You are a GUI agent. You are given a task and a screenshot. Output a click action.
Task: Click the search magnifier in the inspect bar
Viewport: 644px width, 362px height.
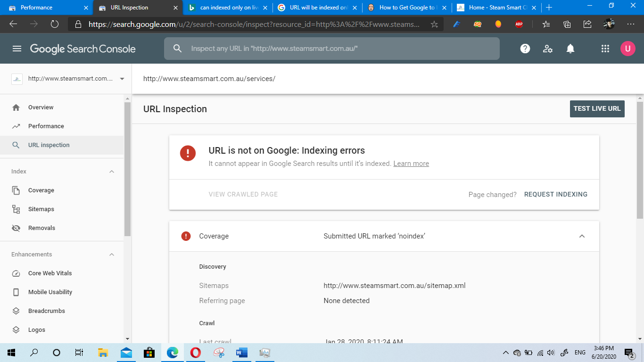[x=178, y=49]
